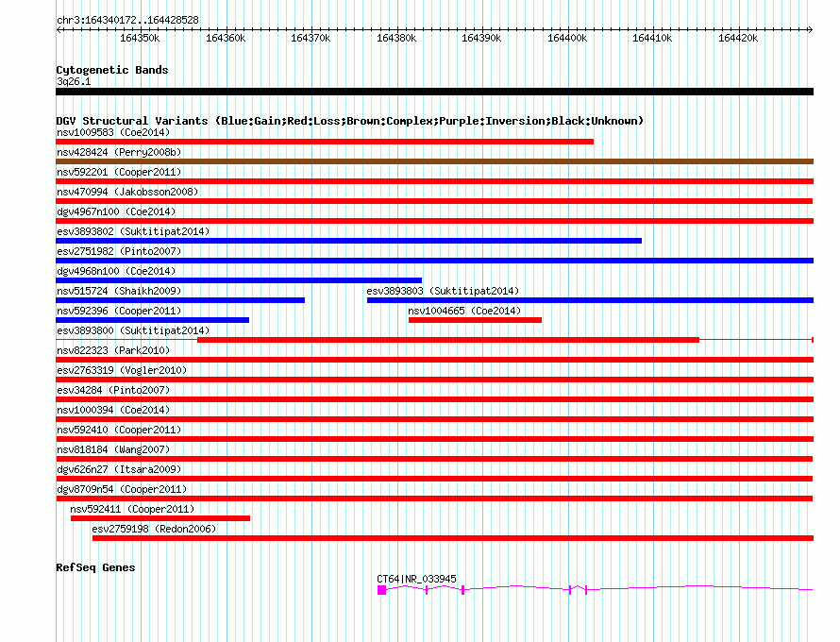
Task: Open nsv592410 (Cooper2011) label
Action: 119,430
